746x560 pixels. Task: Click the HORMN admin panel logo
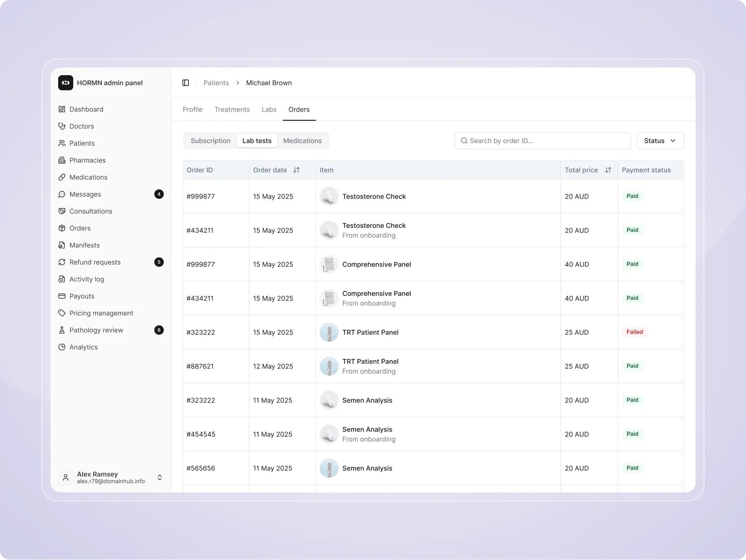(x=66, y=83)
